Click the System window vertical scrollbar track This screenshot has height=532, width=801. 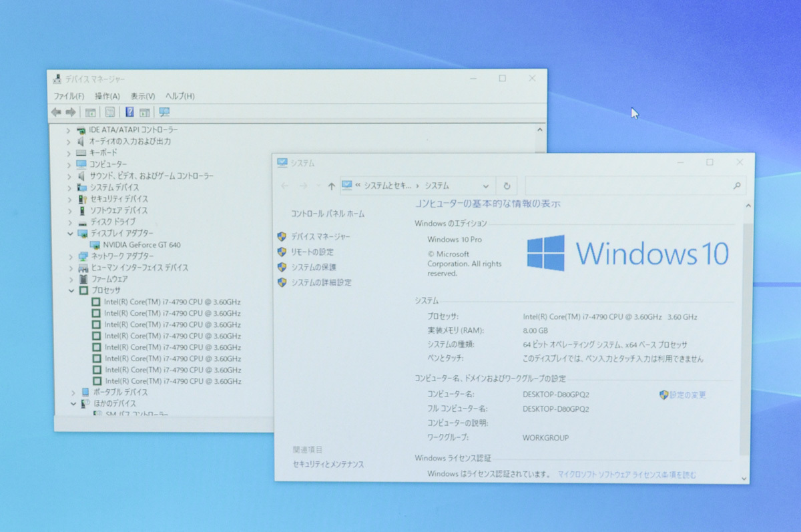pyautogui.click(x=745, y=340)
